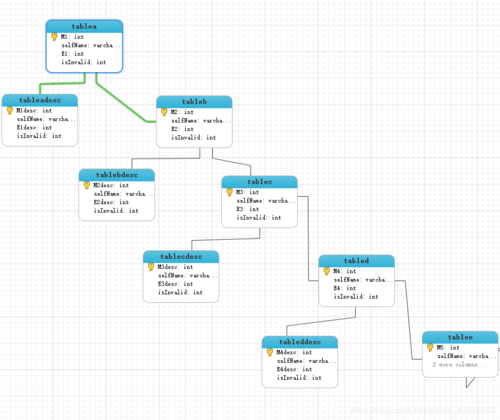This screenshot has width=500, height=420.
Task: Click the key icon beside M2desc
Action: click(x=87, y=185)
